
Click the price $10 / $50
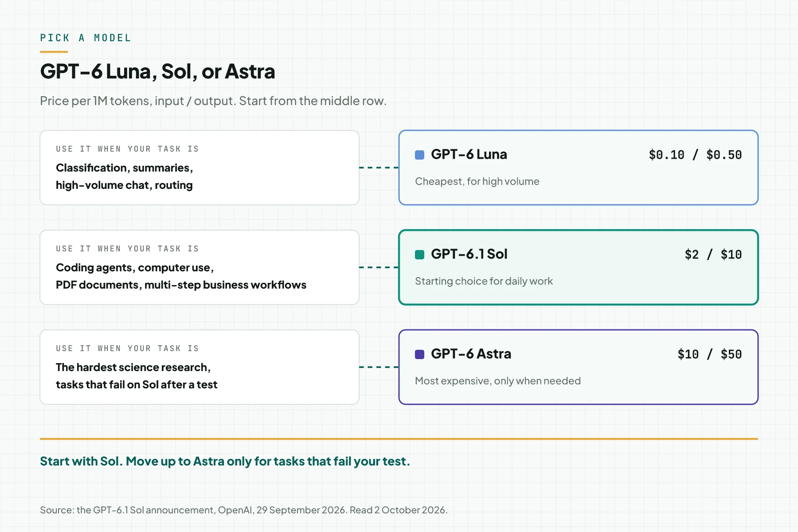click(709, 354)
